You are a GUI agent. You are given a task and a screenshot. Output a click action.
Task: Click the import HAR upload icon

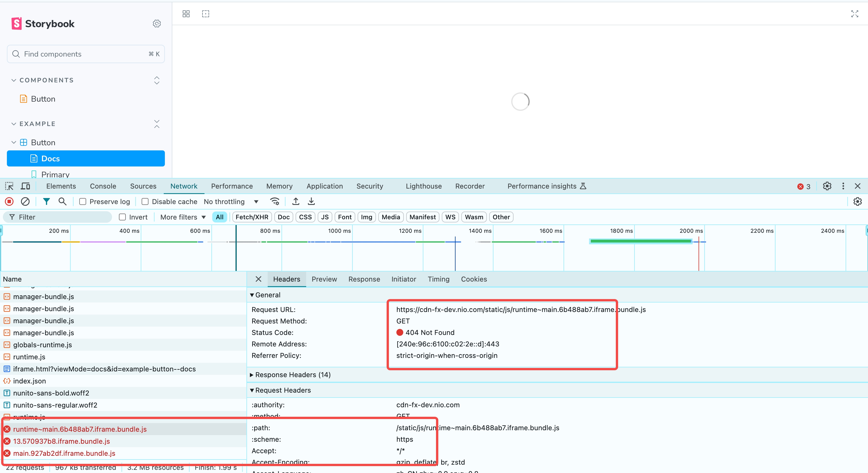[296, 201]
